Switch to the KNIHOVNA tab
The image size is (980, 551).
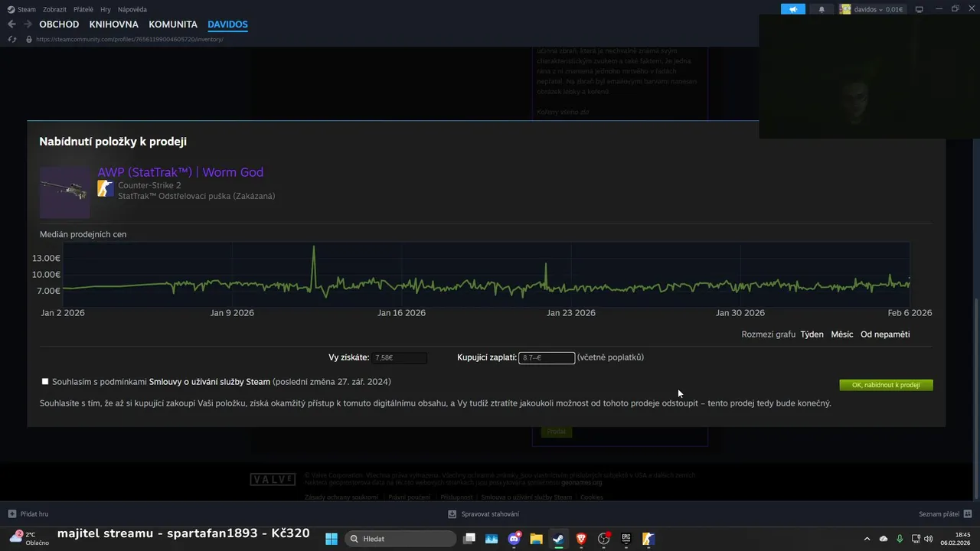click(114, 24)
